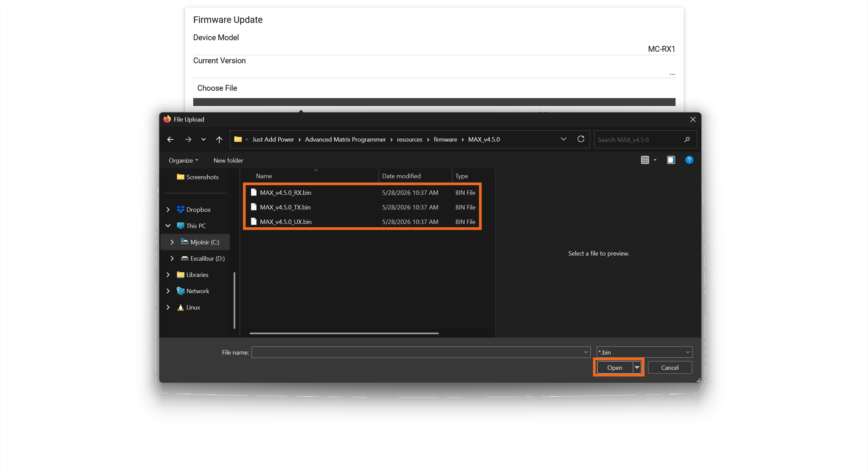868x473 pixels.
Task: Expand the Linux tree node
Action: coord(168,307)
